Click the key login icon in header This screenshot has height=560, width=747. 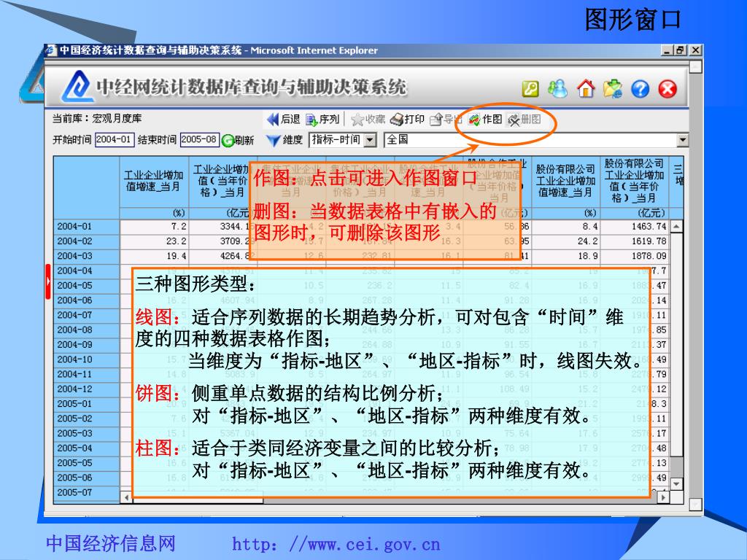[x=531, y=89]
